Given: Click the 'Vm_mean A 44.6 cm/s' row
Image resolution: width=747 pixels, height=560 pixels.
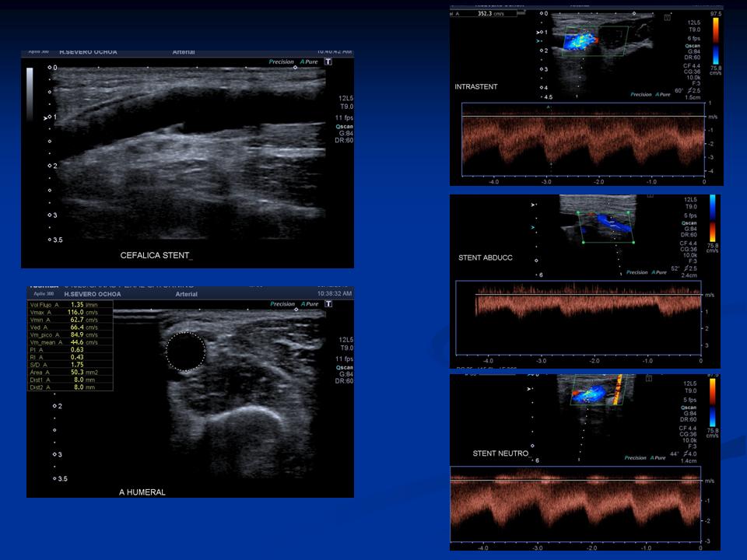Looking at the screenshot, I should pos(70,342).
